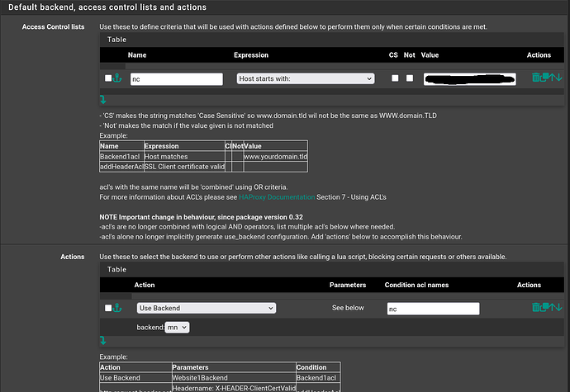Add a new action row below the Actions table
The height and width of the screenshot is (392, 570).
tap(103, 339)
